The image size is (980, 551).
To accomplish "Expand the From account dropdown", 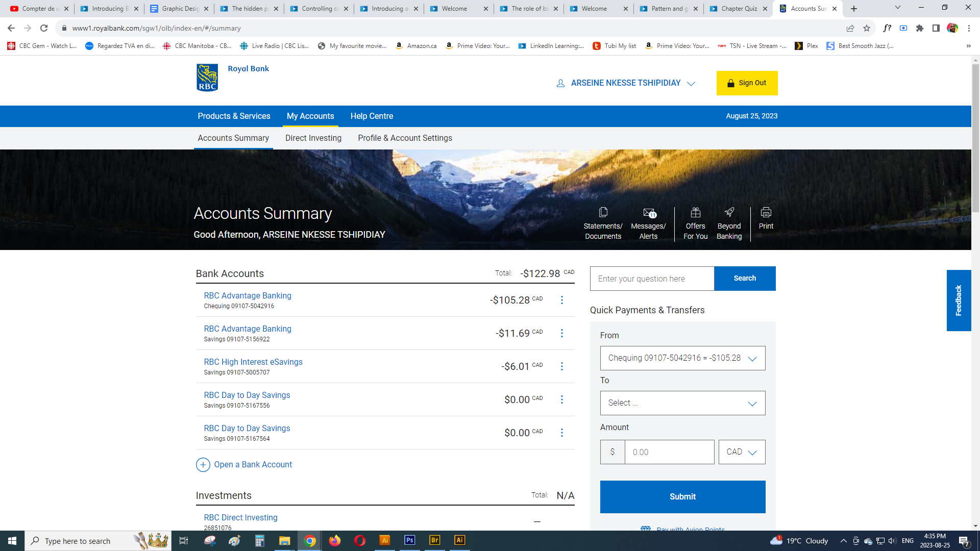I will click(x=682, y=358).
